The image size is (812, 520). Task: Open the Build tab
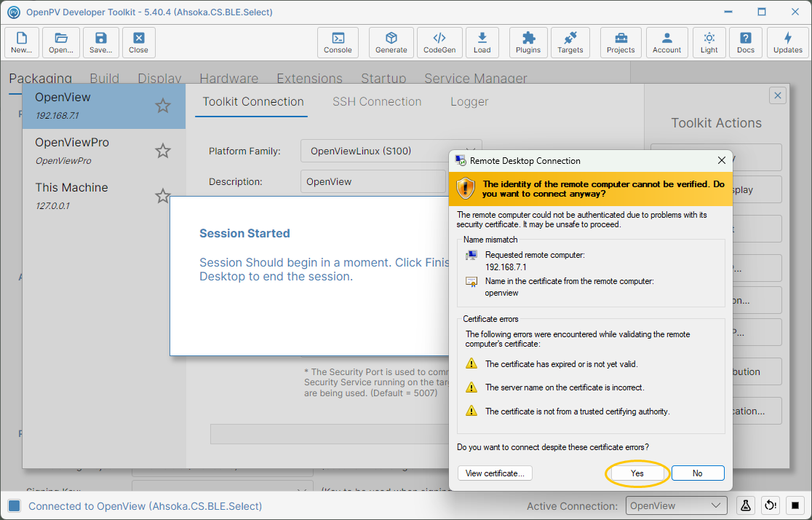104,78
